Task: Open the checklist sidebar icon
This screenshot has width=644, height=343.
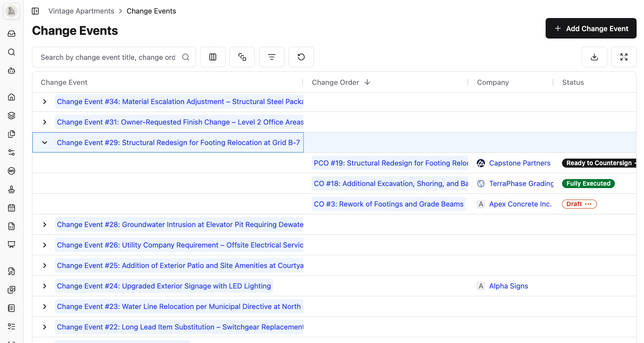Action: [11, 327]
